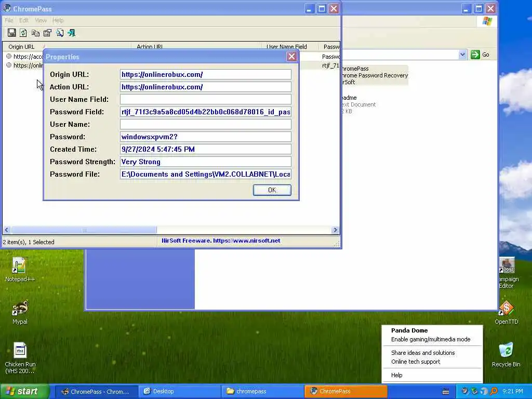532x399 pixels.
Task: Click the Password value field
Action: coord(206,137)
